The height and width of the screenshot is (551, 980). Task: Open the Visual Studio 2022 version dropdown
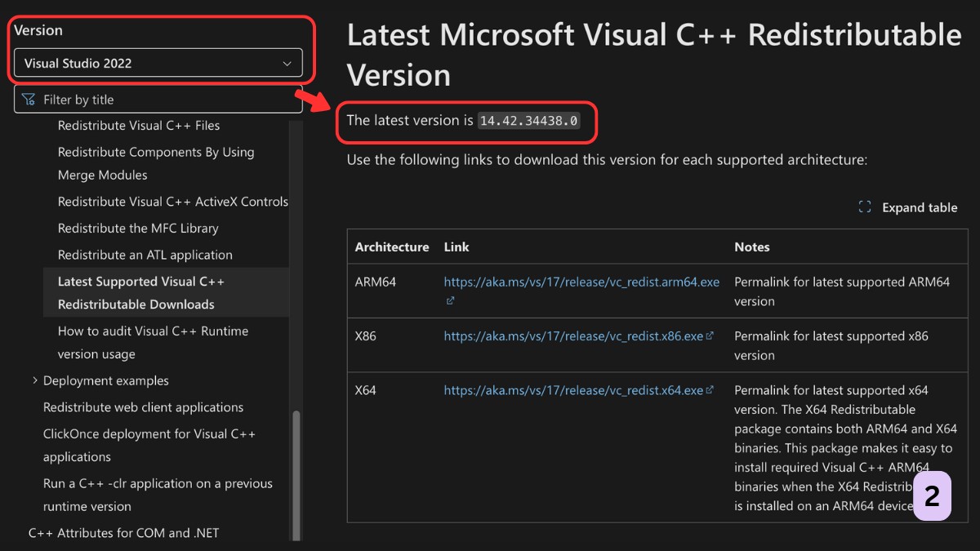click(x=159, y=63)
